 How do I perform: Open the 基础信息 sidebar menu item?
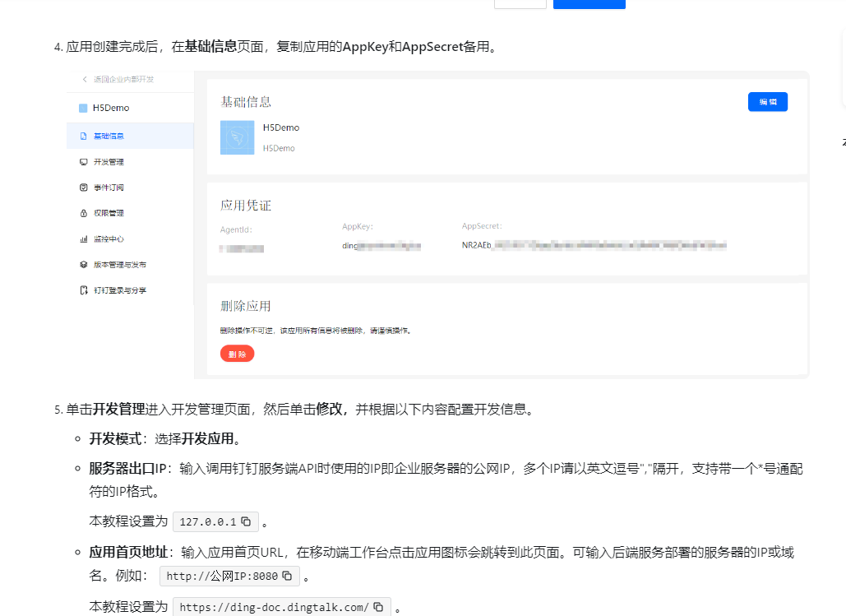pyautogui.click(x=130, y=136)
